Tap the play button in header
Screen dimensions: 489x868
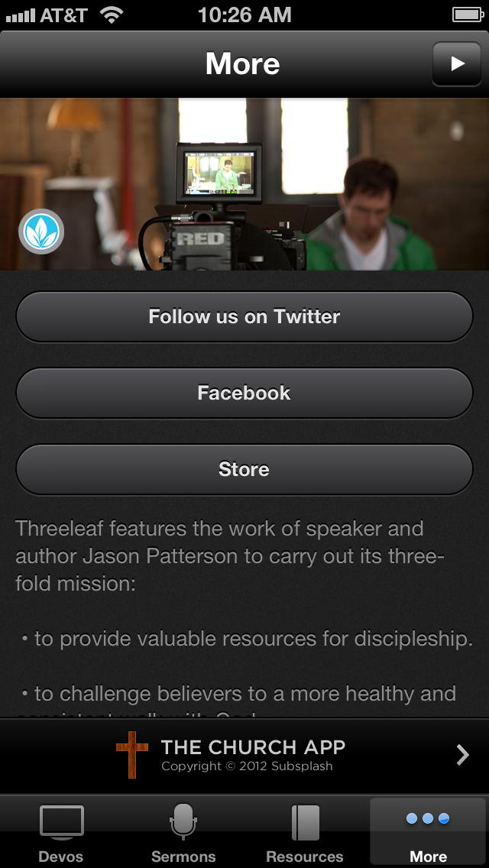pos(456,63)
